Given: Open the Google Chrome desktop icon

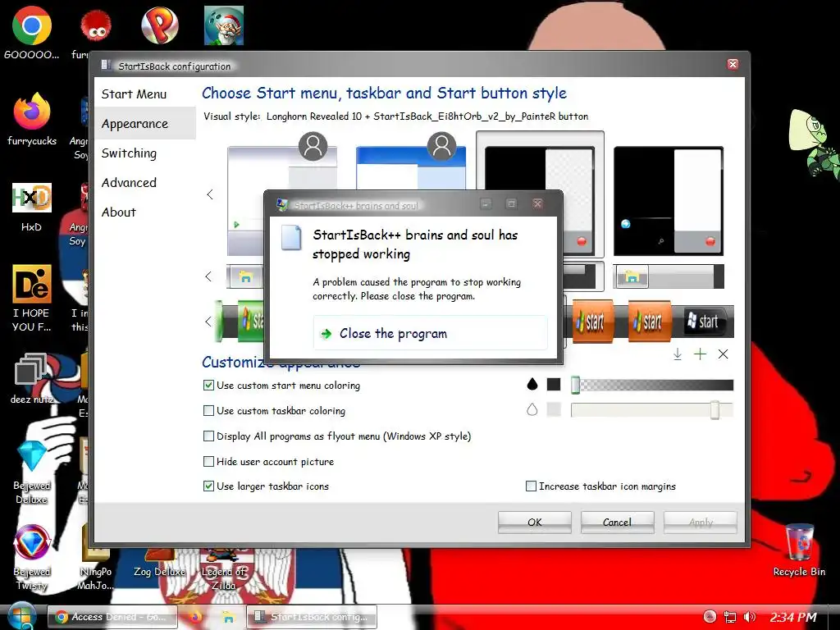Looking at the screenshot, I should (32, 27).
